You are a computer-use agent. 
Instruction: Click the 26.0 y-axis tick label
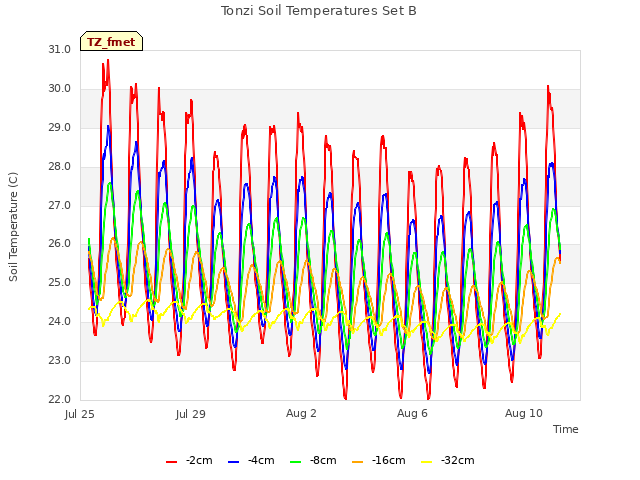coord(60,244)
